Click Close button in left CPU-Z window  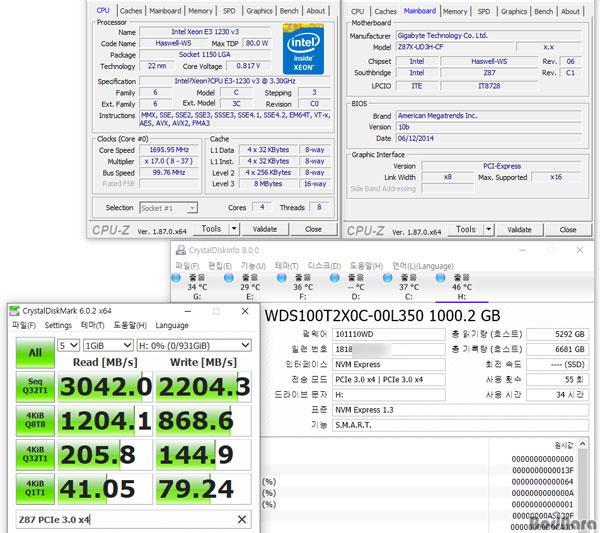click(313, 229)
